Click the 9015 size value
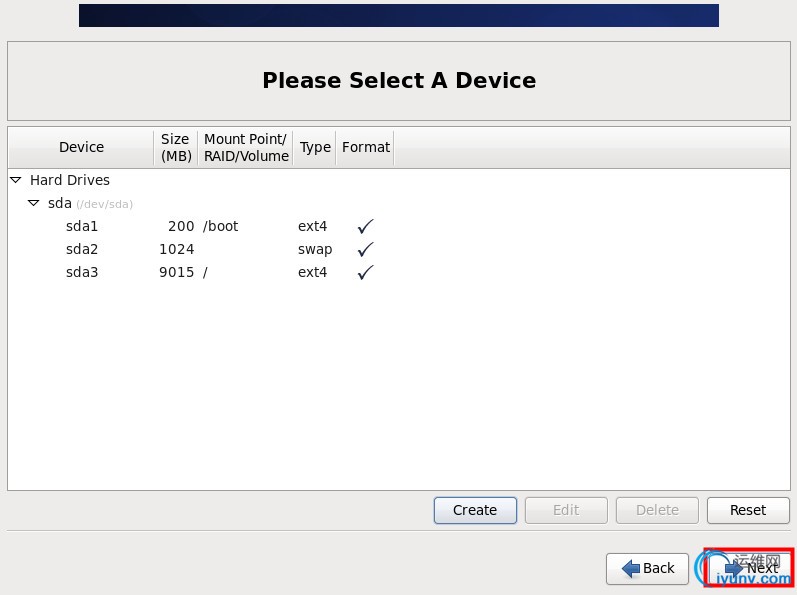 [176, 272]
